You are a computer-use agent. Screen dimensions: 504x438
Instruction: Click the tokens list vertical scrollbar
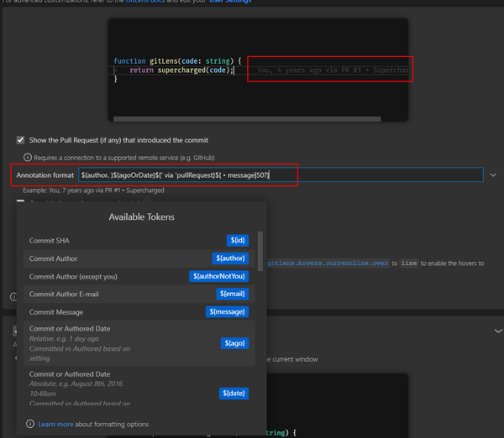(260, 251)
